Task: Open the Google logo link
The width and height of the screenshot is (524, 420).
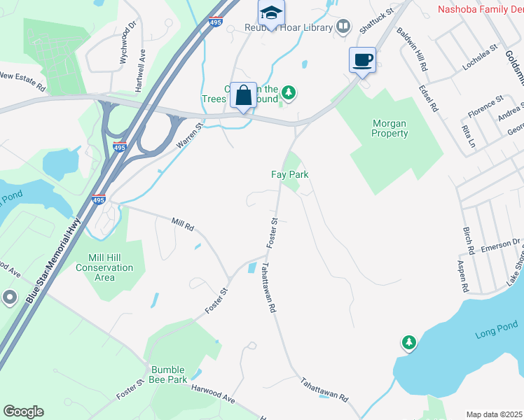Action: [23, 412]
